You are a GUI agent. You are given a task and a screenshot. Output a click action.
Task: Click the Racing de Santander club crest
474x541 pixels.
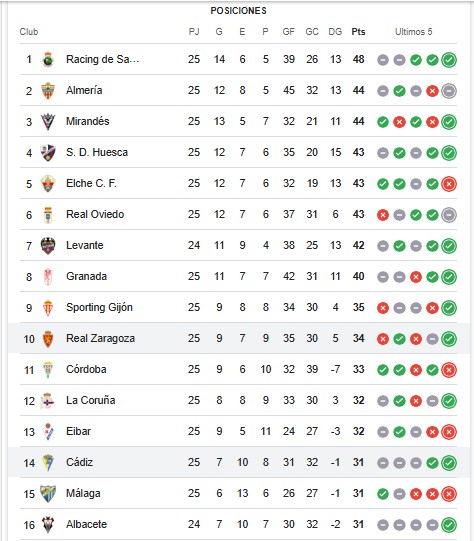click(48, 59)
